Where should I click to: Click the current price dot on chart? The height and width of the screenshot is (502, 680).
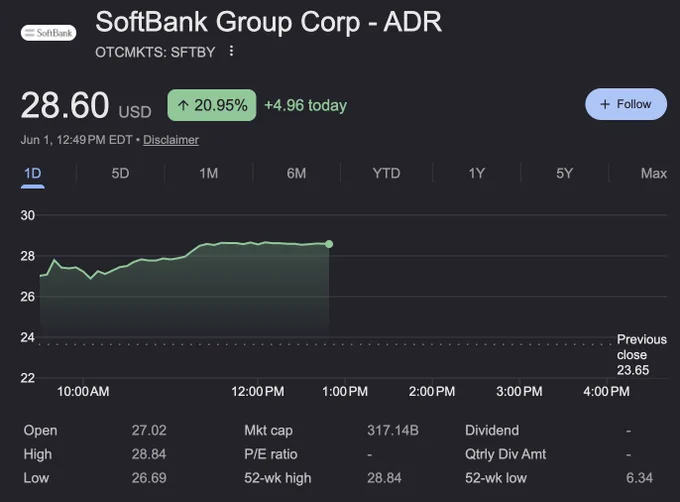(329, 244)
